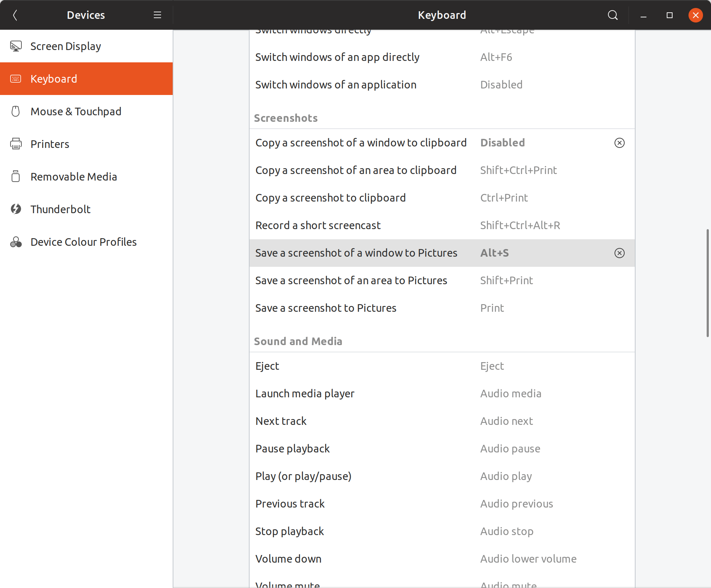Edit Copy a screenshot of a window to clipboard
The height and width of the screenshot is (588, 711).
pos(442,143)
